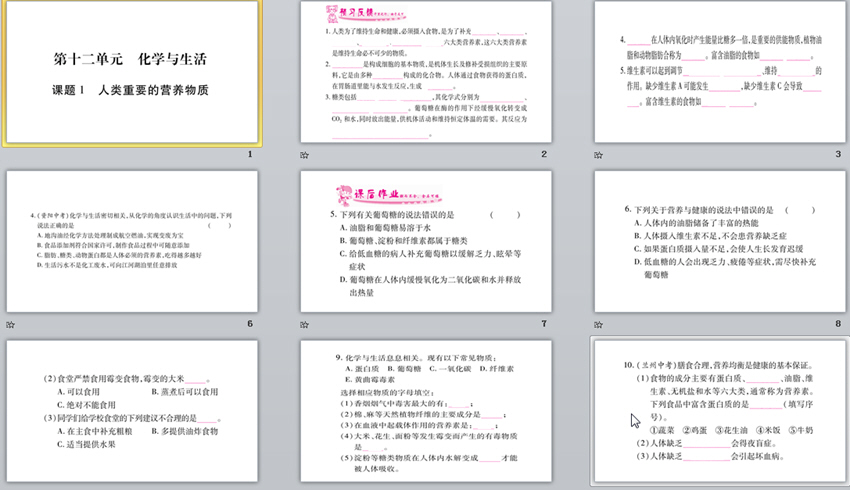Click slide number 6 label
The width and height of the screenshot is (850, 490).
tap(250, 324)
